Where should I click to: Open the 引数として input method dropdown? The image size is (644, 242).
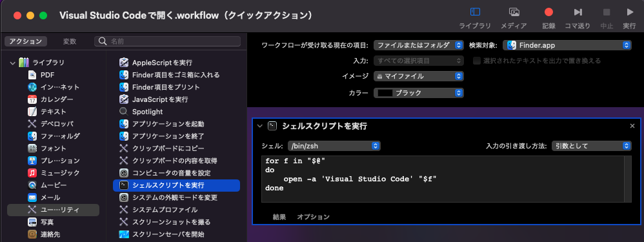point(591,146)
